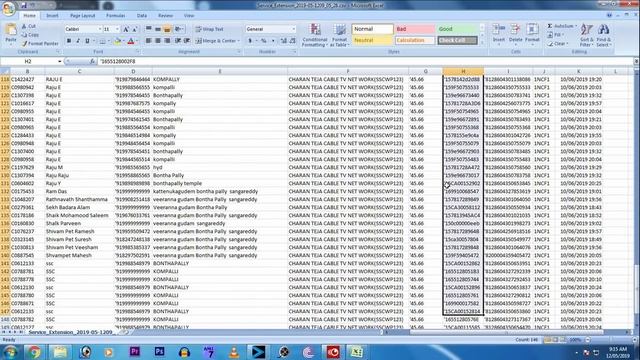
Task: Align text left
Action: [x=149, y=41]
